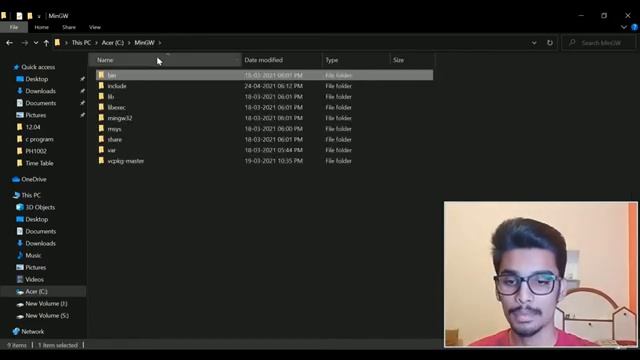The width and height of the screenshot is (640, 360).
Task: Open OneDrive in navigation pane
Action: click(33, 179)
